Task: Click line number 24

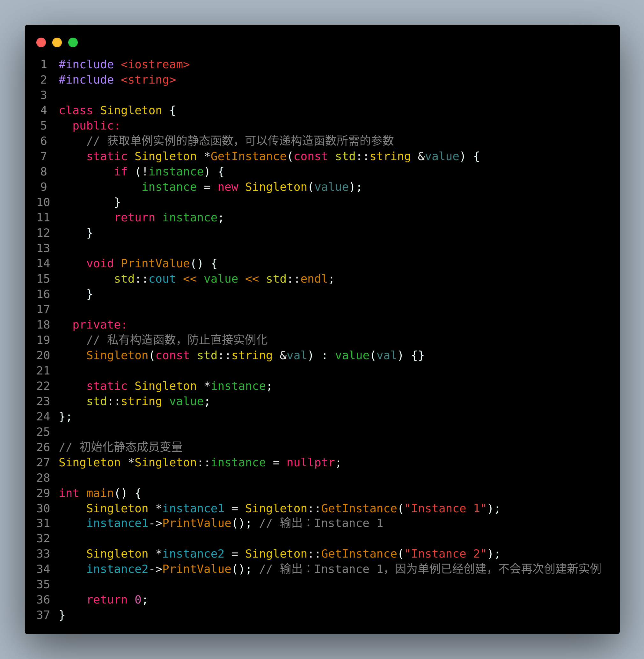Action: [x=43, y=417]
